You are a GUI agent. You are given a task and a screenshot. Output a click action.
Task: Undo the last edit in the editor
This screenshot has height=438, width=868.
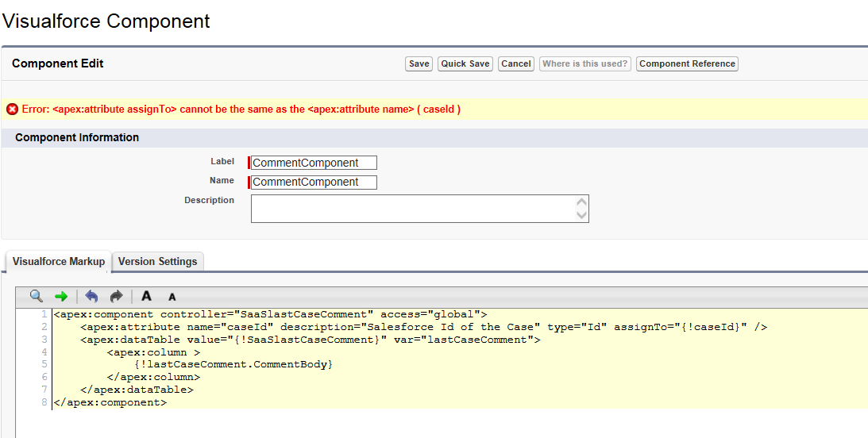click(91, 296)
